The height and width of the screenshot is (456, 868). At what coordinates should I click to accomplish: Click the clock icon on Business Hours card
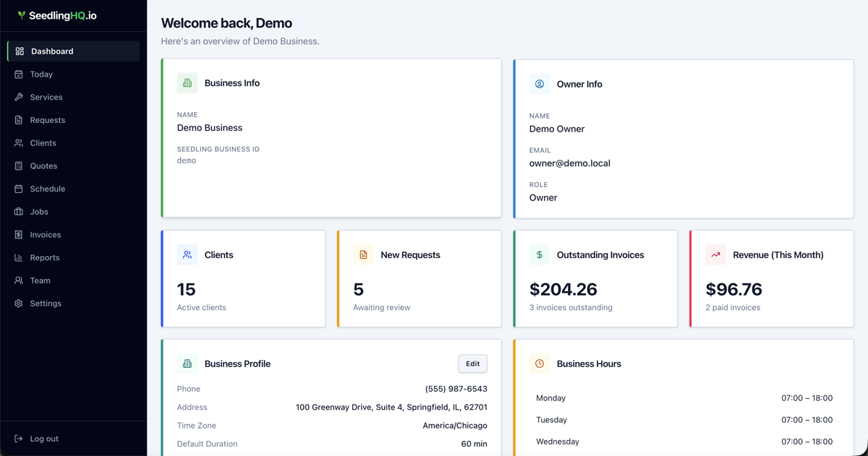click(539, 363)
